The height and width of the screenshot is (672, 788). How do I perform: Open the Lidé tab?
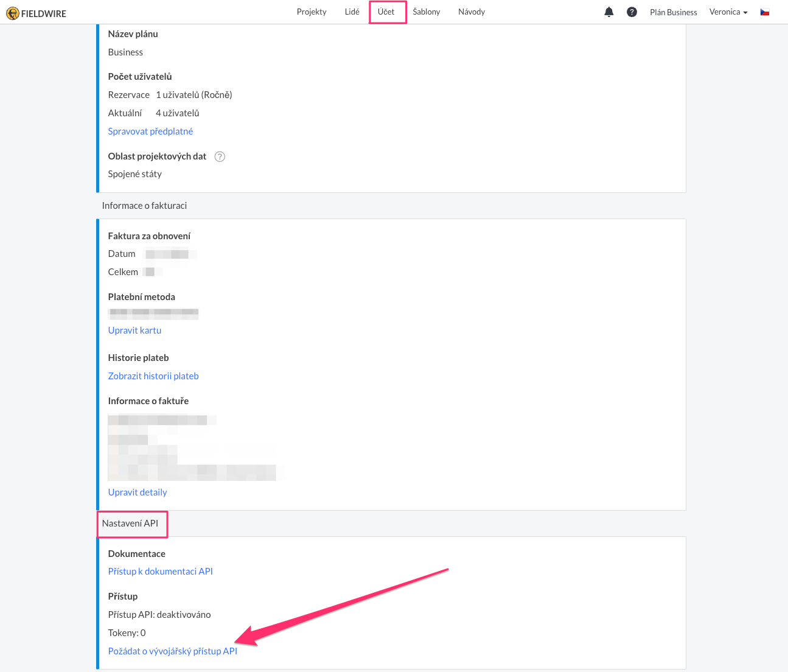click(352, 12)
